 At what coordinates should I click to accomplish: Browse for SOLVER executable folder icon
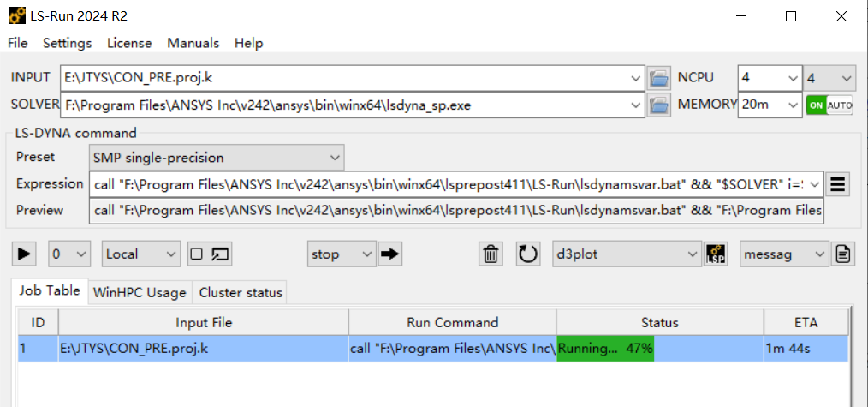[659, 105]
